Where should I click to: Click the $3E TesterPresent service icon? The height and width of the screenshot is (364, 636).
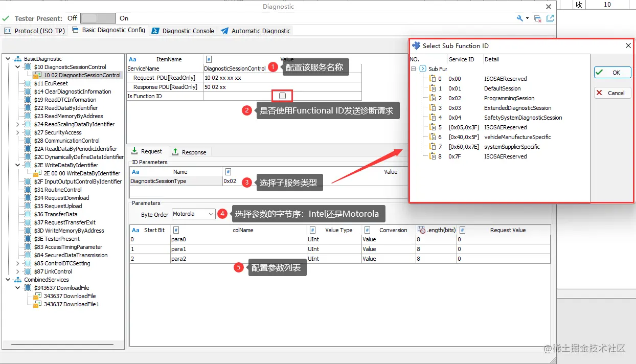[28, 239]
